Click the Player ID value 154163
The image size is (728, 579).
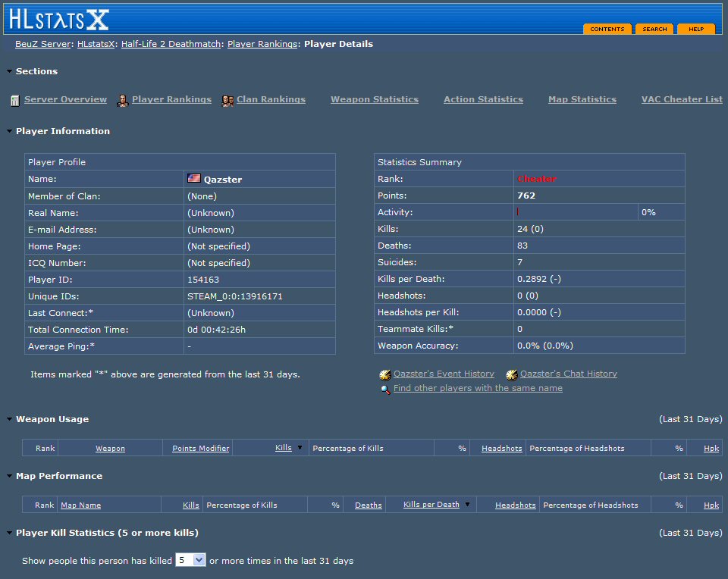click(203, 280)
